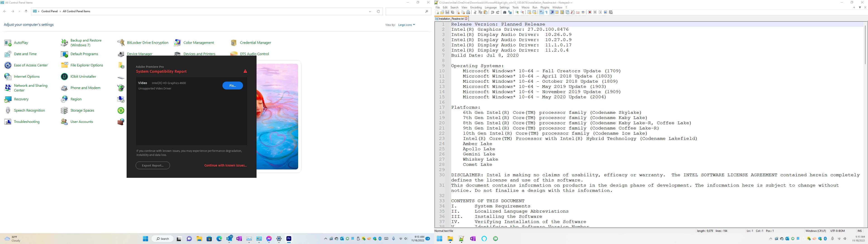Screen dimensions: 868x244
Task: Click the Cut scissors toolbar icon
Action: 475,12
